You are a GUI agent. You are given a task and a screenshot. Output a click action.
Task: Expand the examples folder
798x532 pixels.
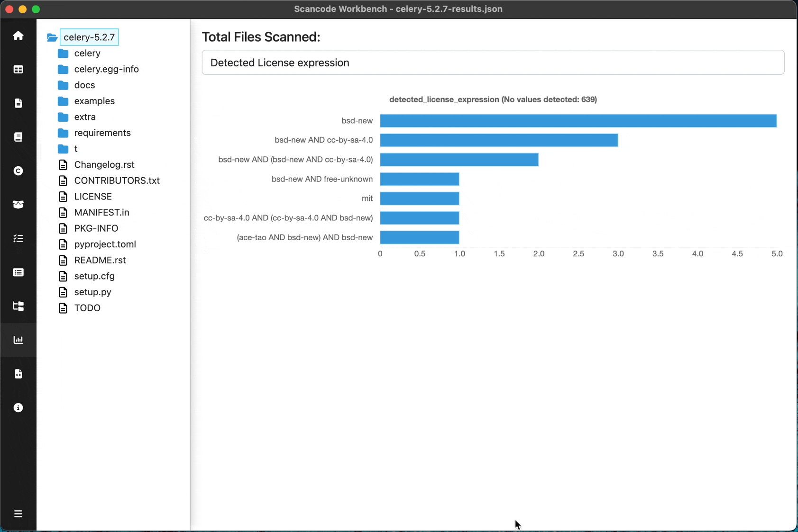[x=94, y=101]
